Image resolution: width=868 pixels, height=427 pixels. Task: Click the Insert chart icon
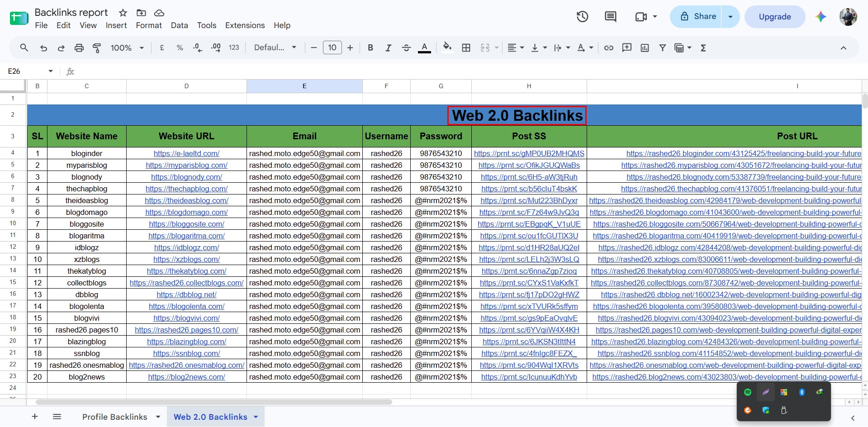coord(645,47)
